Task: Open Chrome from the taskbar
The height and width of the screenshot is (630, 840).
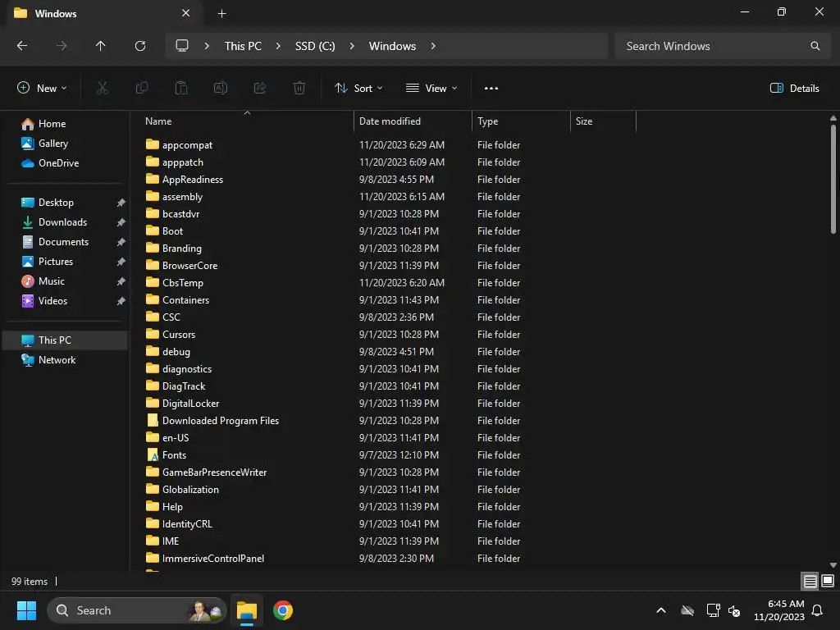Action: click(283, 610)
